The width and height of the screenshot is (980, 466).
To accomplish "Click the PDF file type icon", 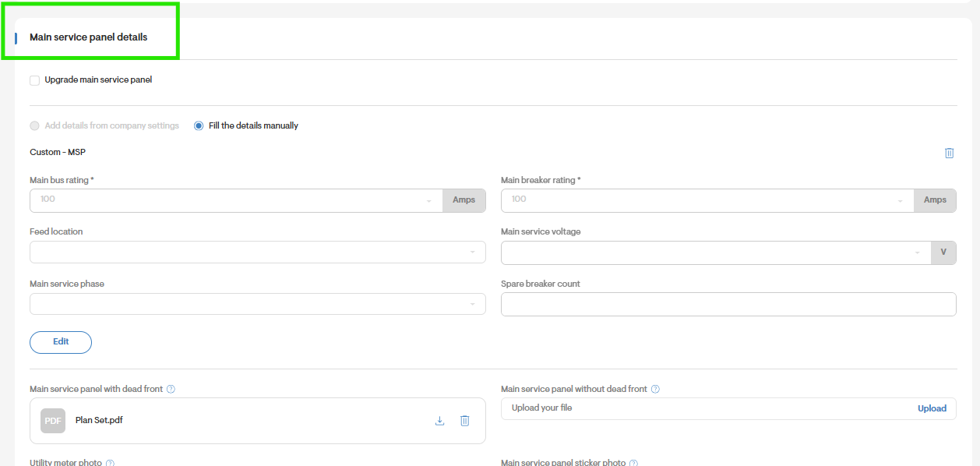I will click(x=53, y=421).
